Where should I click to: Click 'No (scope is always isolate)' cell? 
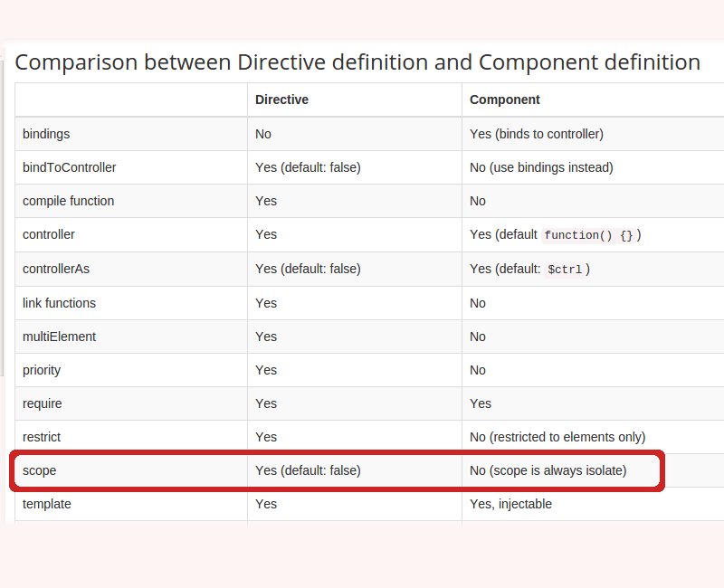(x=548, y=470)
